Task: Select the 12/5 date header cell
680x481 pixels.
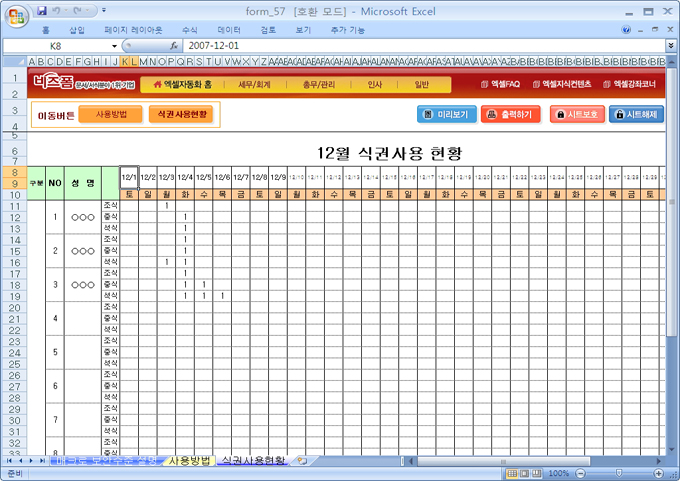Action: click(204, 178)
